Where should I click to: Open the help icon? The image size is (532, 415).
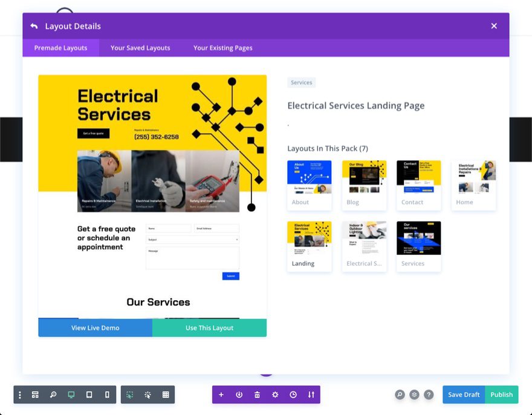tap(429, 394)
